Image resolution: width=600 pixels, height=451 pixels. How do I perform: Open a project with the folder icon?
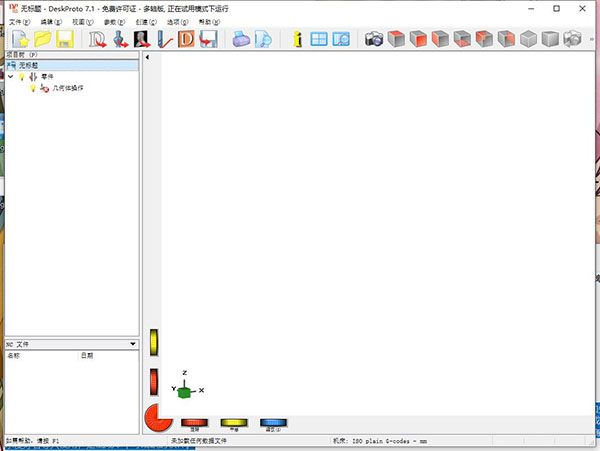(x=42, y=40)
